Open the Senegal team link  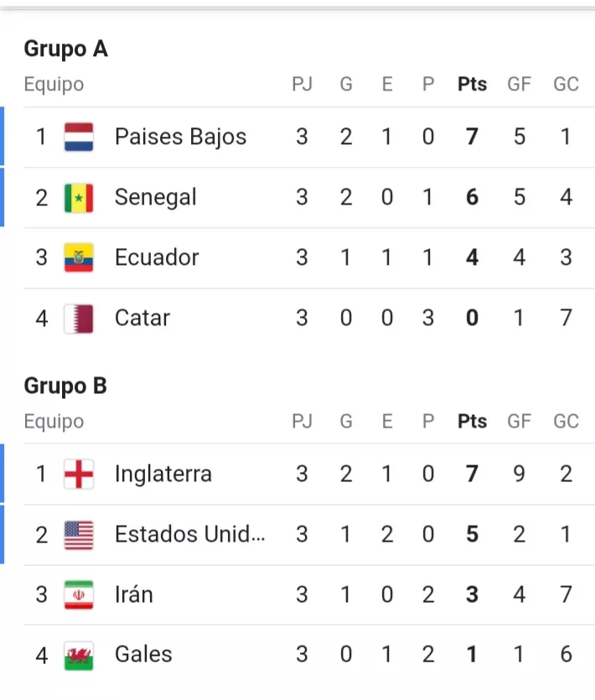156,198
